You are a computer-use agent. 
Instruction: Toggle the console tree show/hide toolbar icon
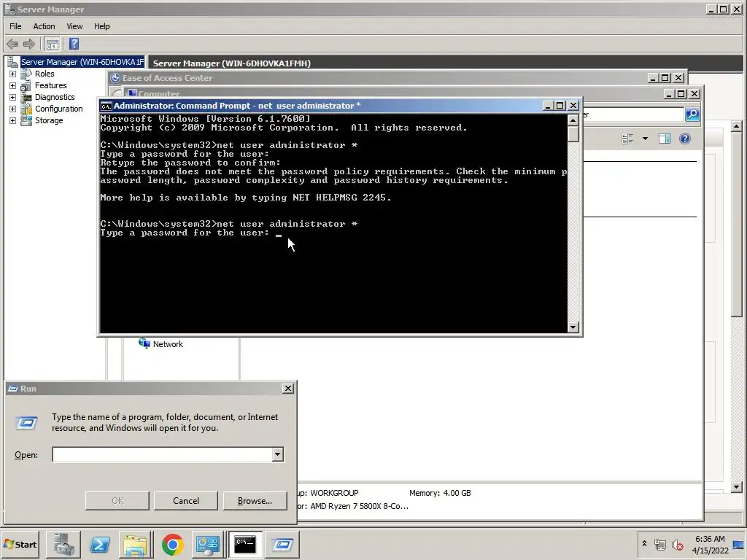(x=52, y=44)
